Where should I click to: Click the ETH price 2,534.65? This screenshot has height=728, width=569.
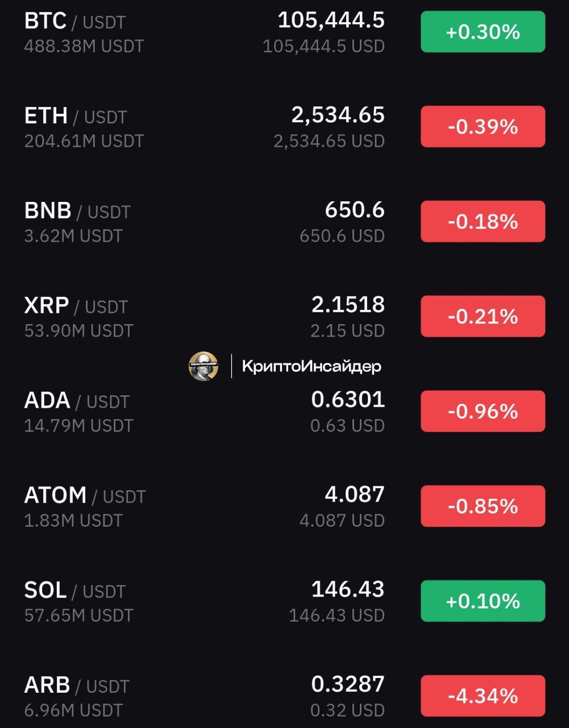click(x=338, y=115)
